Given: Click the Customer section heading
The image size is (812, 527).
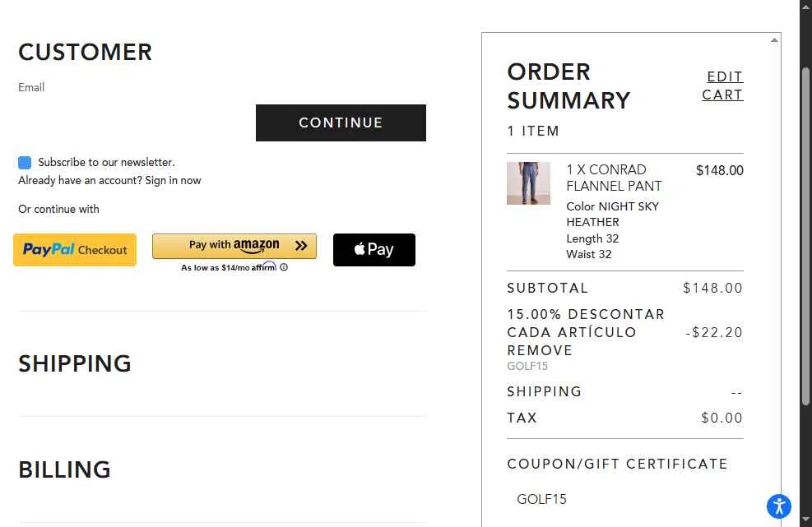Looking at the screenshot, I should tap(85, 53).
